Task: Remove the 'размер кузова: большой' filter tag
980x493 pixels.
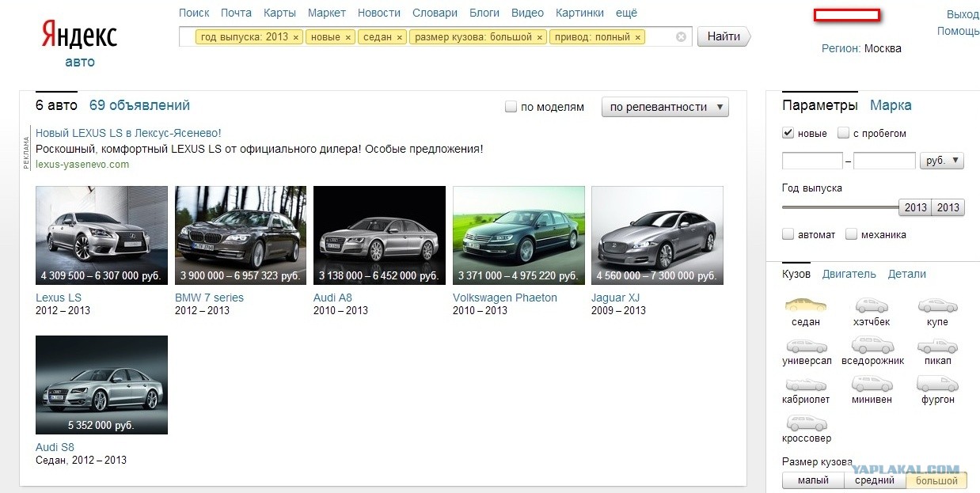Action: pyautogui.click(x=540, y=37)
